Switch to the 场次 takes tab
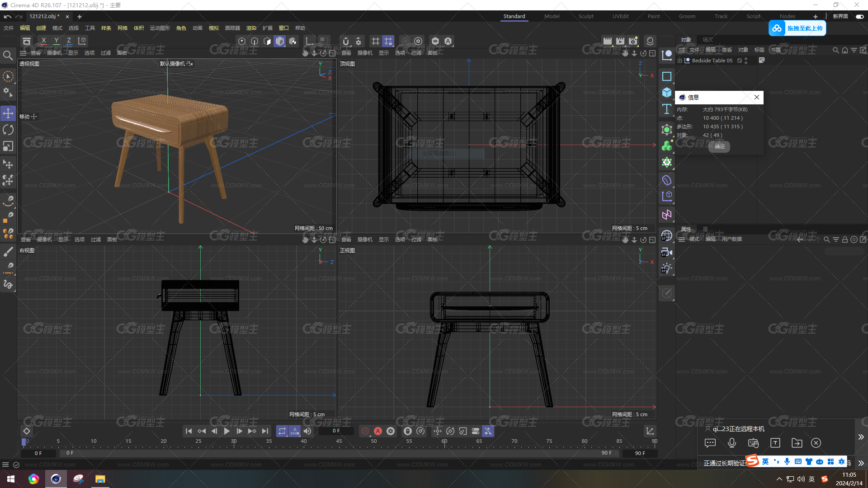The width and height of the screenshot is (868, 488). pos(708,40)
